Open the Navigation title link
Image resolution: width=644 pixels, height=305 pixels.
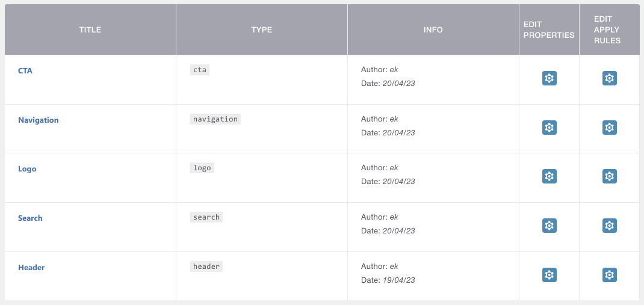(38, 120)
